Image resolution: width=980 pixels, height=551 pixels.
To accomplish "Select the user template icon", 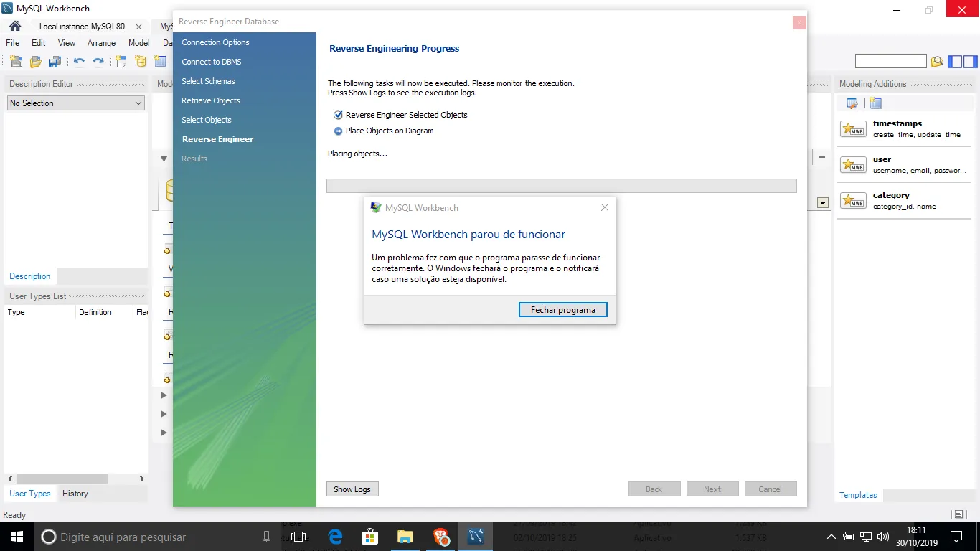I will [x=853, y=165].
